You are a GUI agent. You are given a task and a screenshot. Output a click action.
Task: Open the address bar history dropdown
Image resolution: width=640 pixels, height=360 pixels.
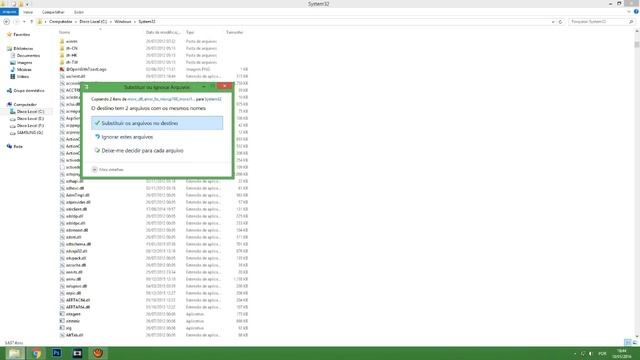pyautogui.click(x=553, y=22)
